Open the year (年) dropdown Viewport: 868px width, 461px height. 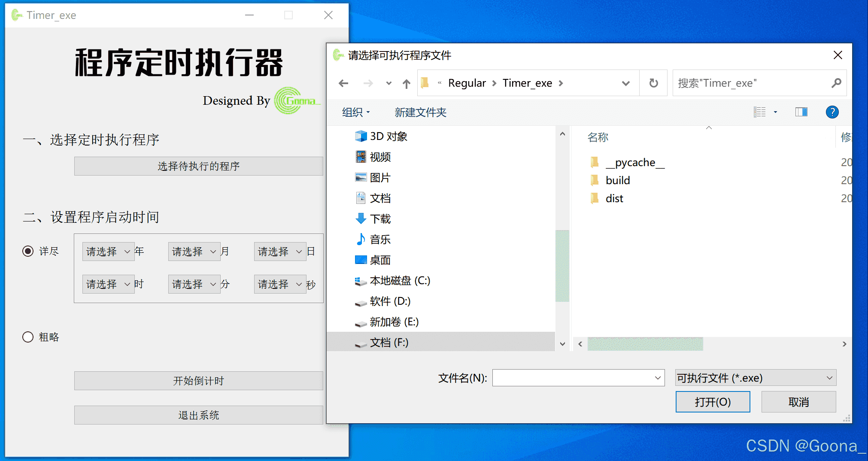(108, 252)
